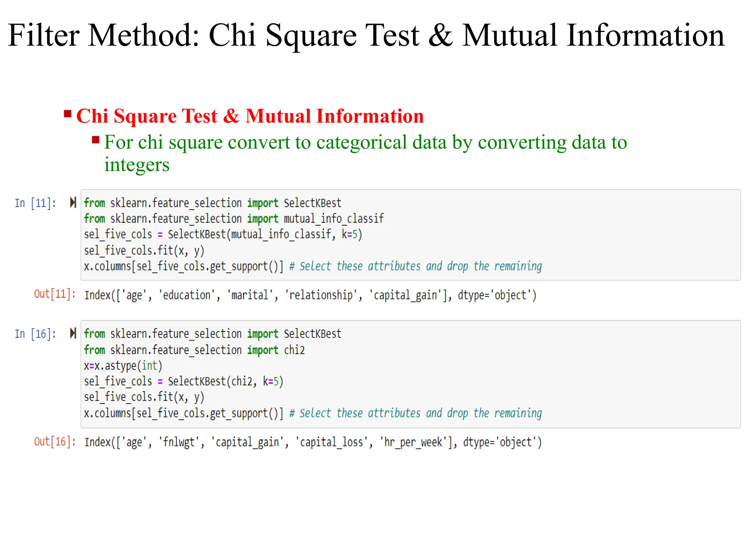
Task: Click the Out[16] Index result with 'fnlwgt'
Action: 313,442
